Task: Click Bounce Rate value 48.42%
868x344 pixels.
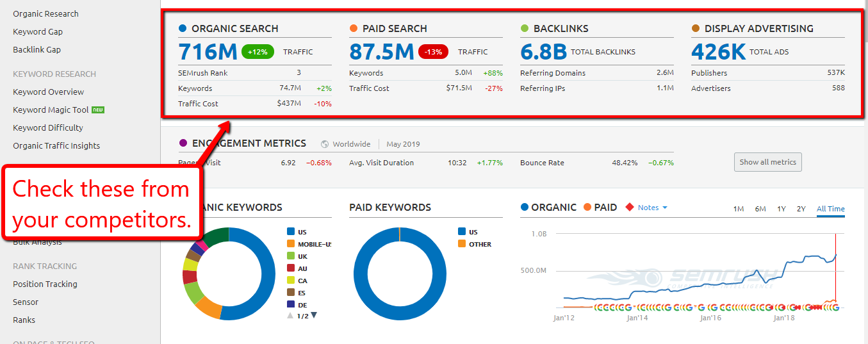Action: tap(625, 163)
